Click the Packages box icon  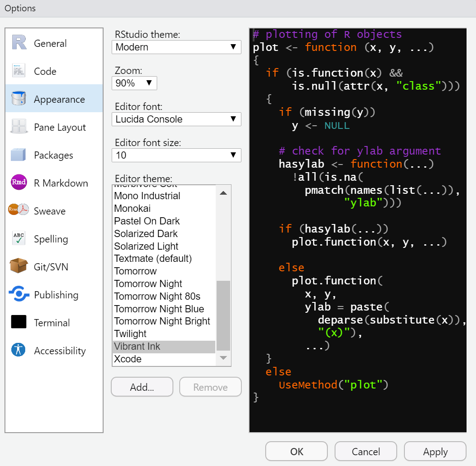pyautogui.click(x=18, y=154)
